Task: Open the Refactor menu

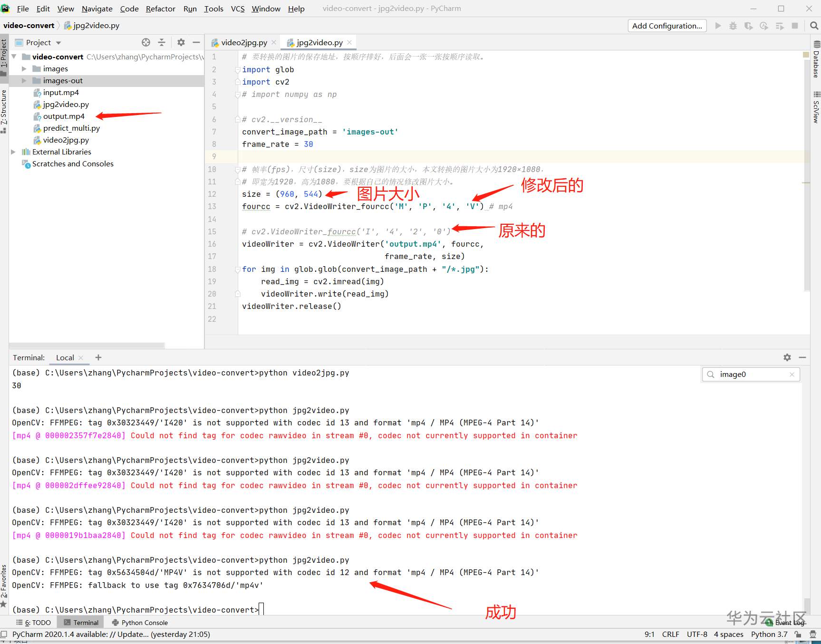Action: click(160, 9)
